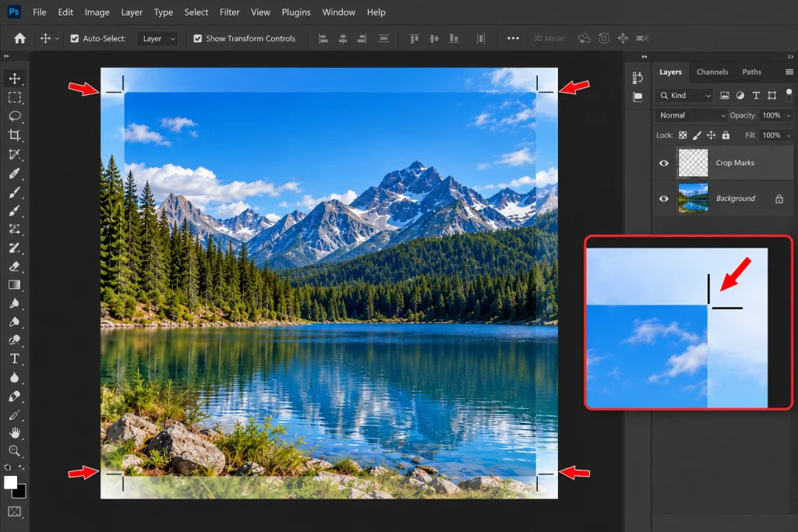Open the Move tool preset picker arrow
The image size is (798, 532).
tap(57, 39)
